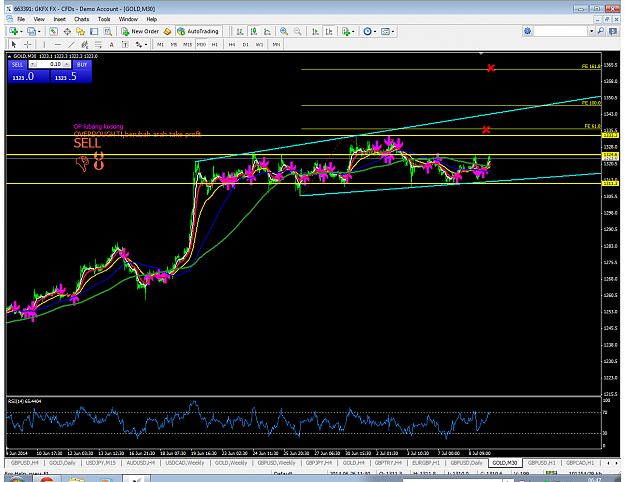Show the Market Watch window icon
Image resolution: width=625 pixels, height=482 pixels.
click(53, 31)
